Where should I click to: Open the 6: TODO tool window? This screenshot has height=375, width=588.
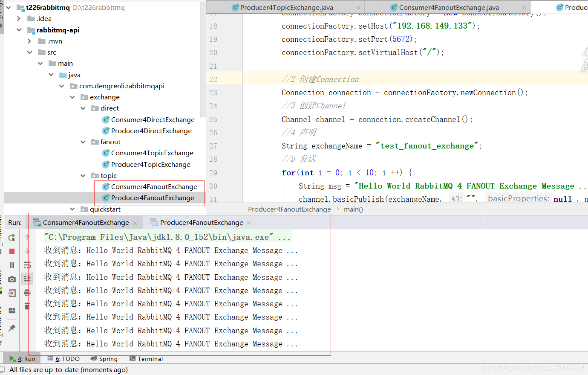(x=63, y=359)
